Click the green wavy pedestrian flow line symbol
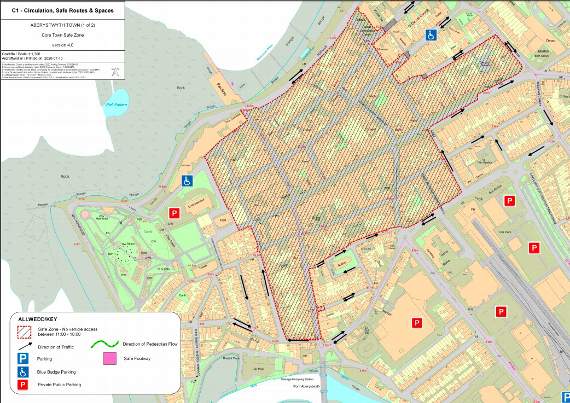 (x=105, y=343)
